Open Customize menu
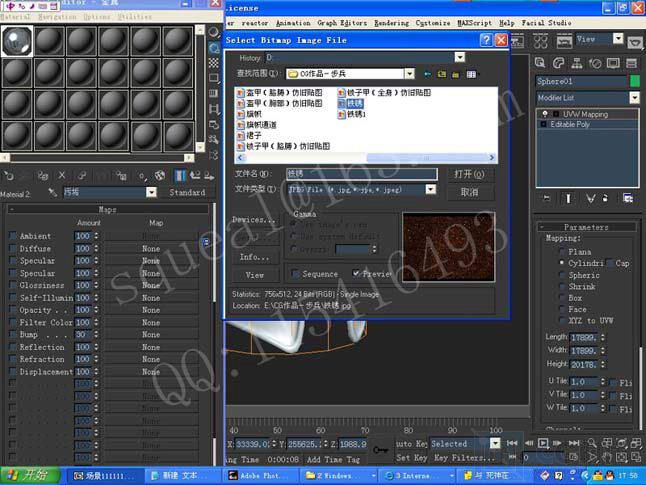Screen dimensions: 646x485 point(433,23)
